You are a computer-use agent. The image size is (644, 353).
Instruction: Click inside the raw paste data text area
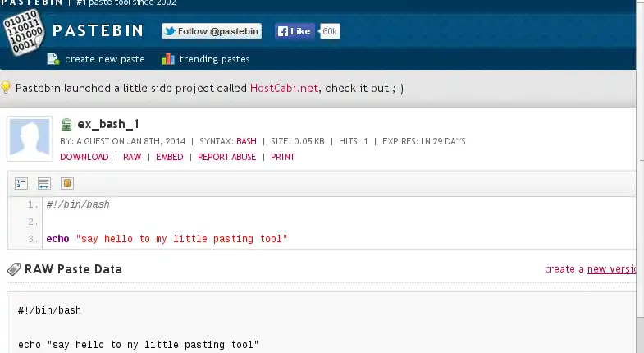click(321, 323)
